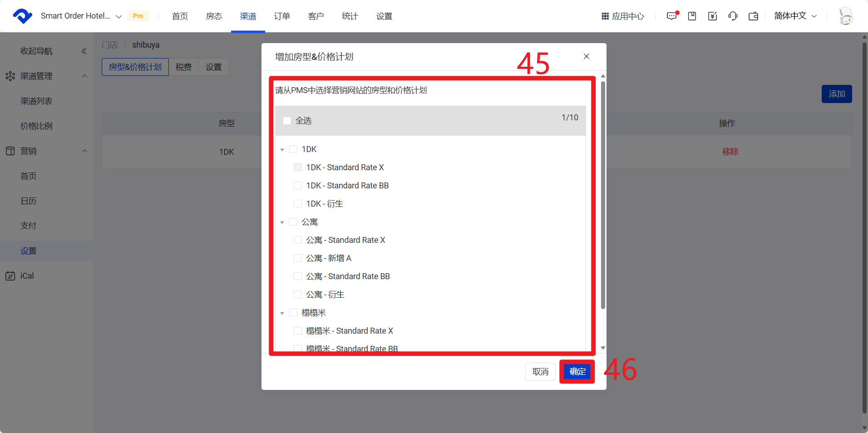Open the wallet icon in top bar

753,16
